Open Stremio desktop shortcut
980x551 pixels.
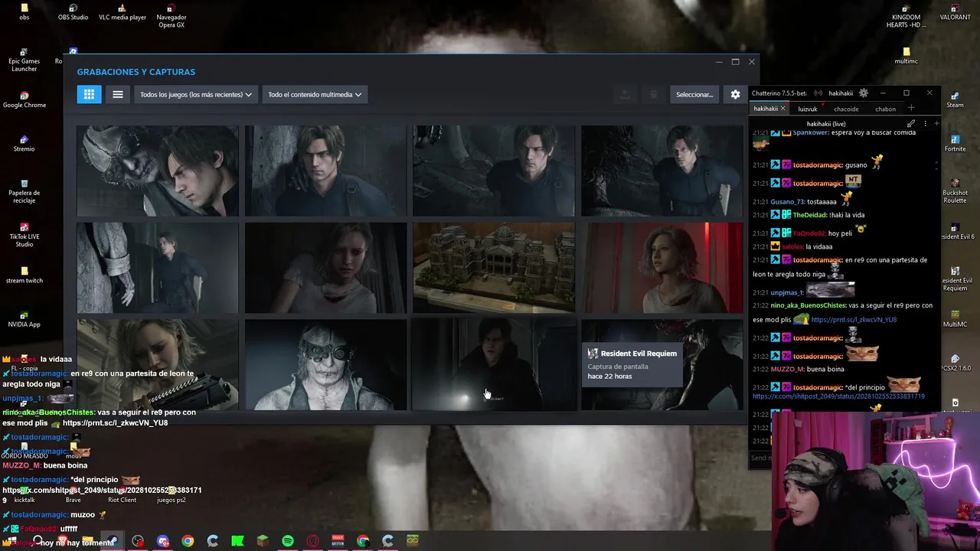24,143
